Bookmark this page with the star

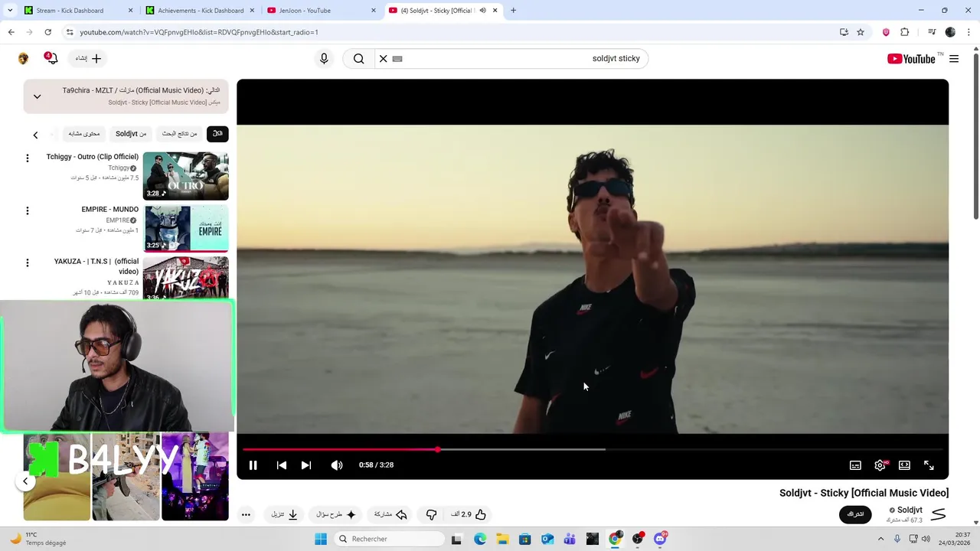click(861, 32)
